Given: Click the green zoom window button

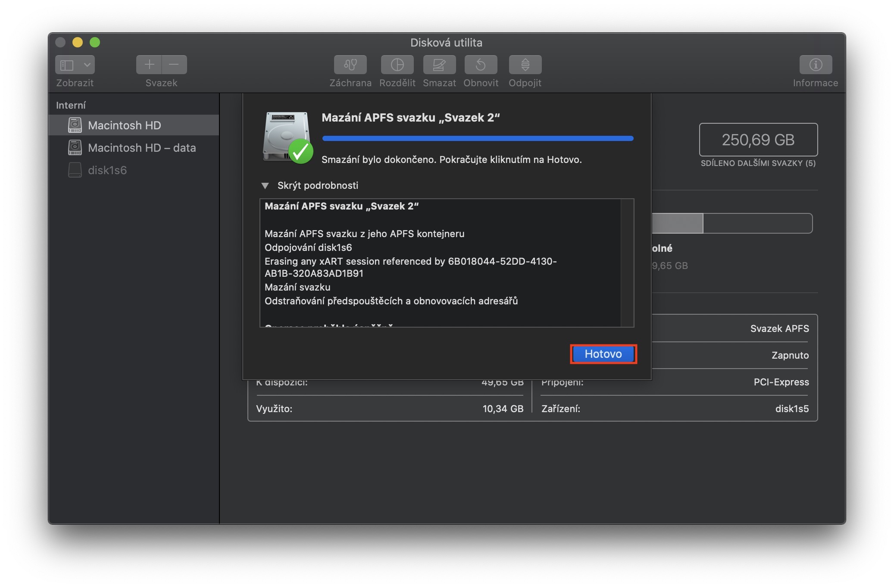Looking at the screenshot, I should pyautogui.click(x=95, y=42).
